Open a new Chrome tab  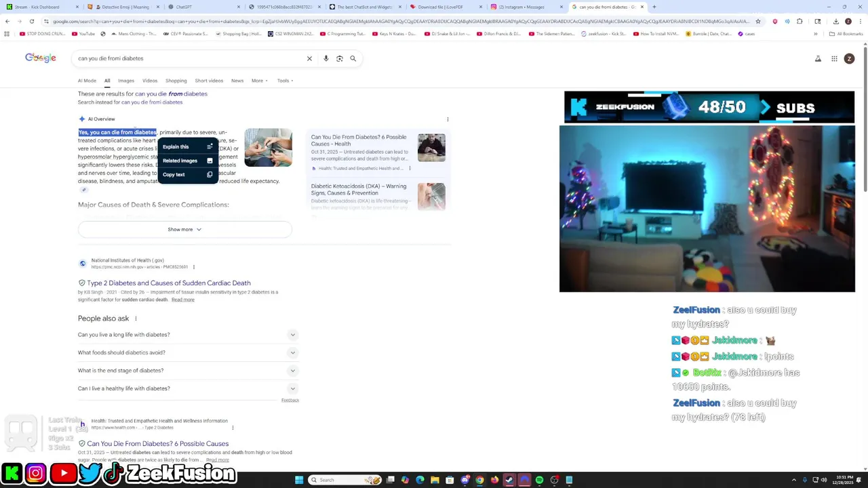(654, 7)
